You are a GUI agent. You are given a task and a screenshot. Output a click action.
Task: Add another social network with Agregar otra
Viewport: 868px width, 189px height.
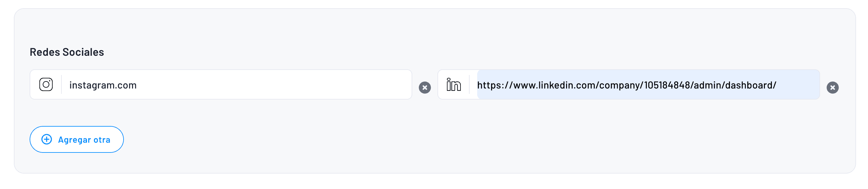click(77, 140)
